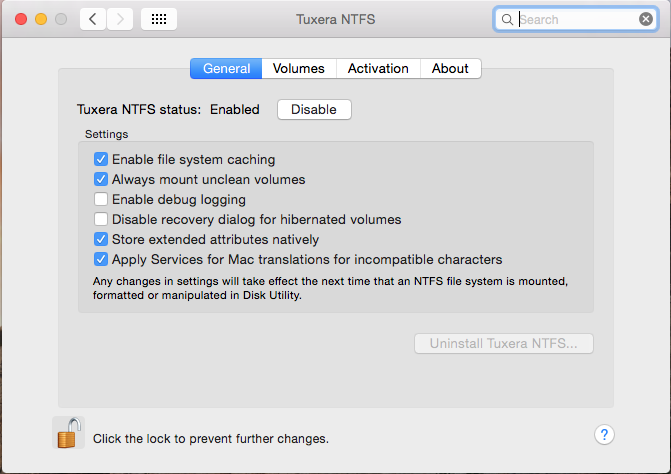
Task: Open the Activation tab
Action: click(378, 68)
